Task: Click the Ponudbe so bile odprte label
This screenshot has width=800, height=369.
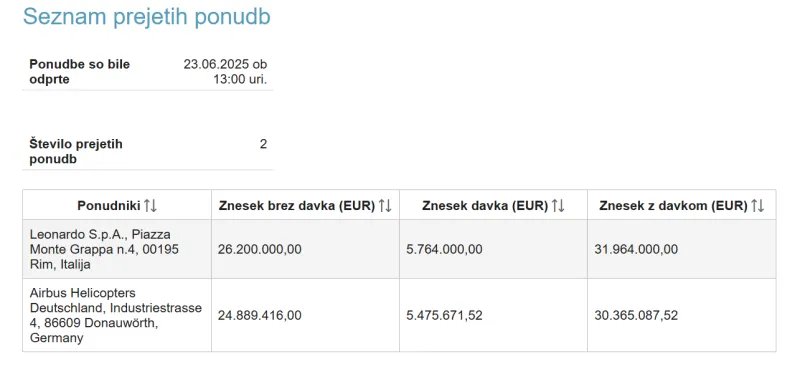Action: point(80,72)
